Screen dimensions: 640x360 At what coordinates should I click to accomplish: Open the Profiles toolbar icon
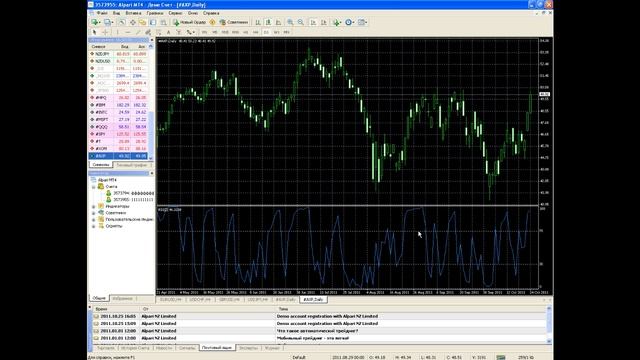(107, 22)
